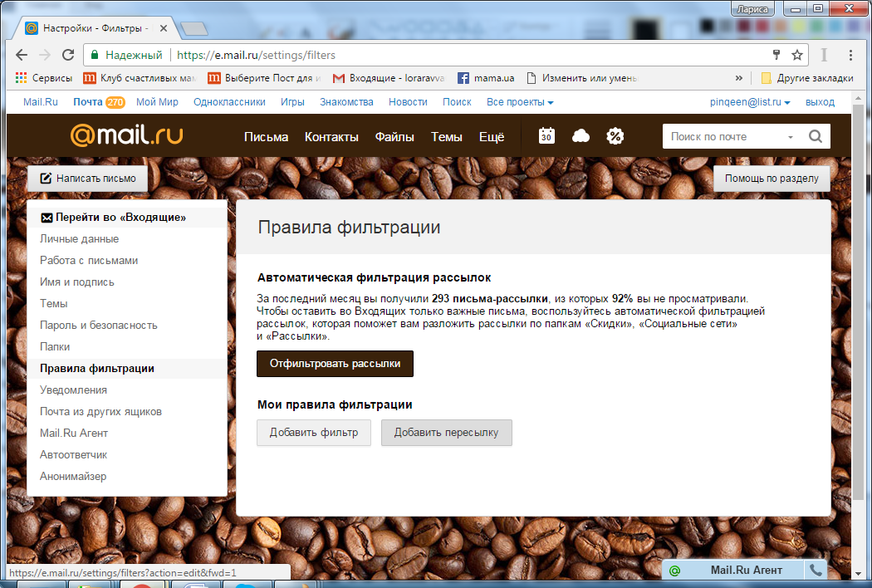Open Gmail Входящие bookmark
The height and width of the screenshot is (588, 872).
pyautogui.click(x=389, y=78)
